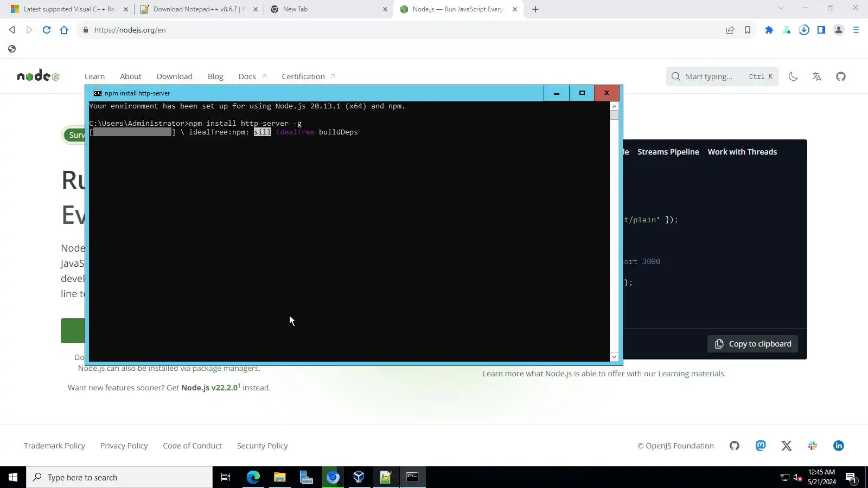Screen dimensions: 868x488
Task: Open the Learning materials link
Action: (x=691, y=374)
